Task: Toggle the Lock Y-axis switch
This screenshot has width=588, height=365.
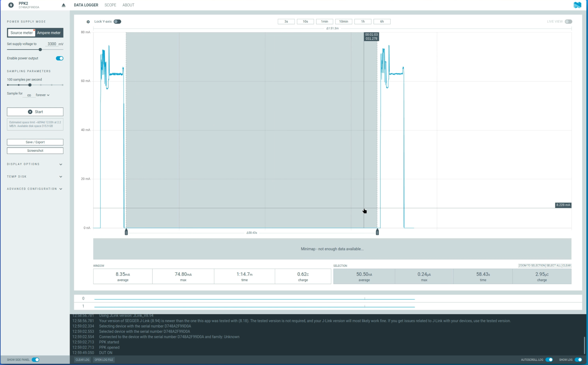Action: click(117, 22)
